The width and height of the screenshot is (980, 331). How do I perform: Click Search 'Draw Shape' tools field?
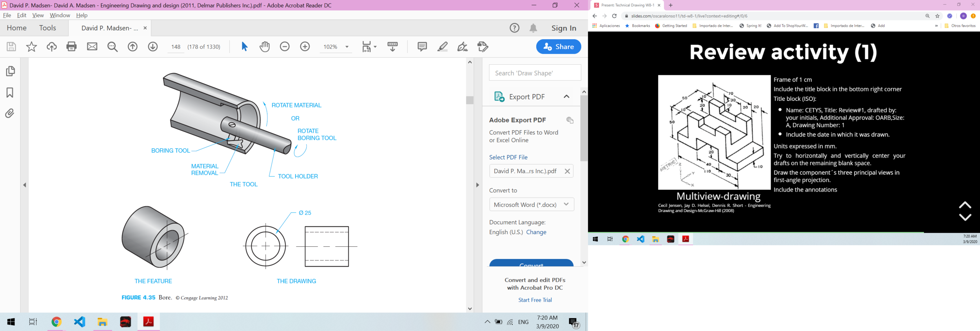click(535, 73)
